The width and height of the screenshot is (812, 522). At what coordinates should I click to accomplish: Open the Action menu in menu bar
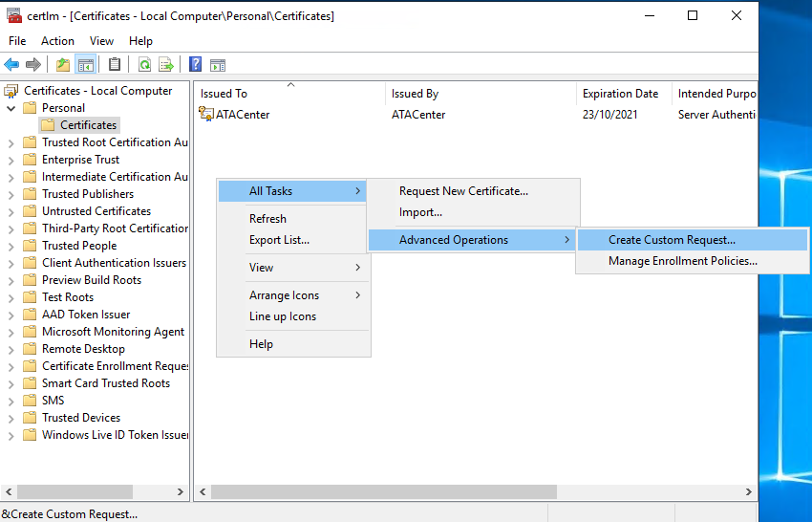tap(57, 41)
